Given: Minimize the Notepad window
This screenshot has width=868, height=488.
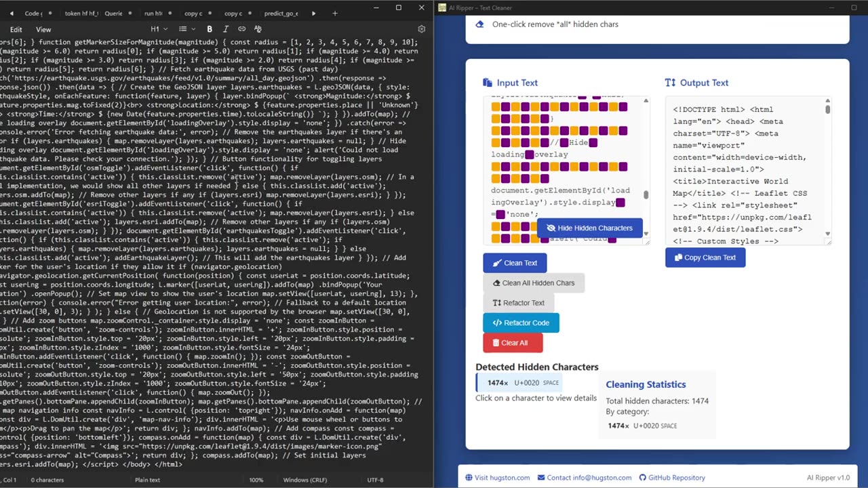Looking at the screenshot, I should point(377,7).
